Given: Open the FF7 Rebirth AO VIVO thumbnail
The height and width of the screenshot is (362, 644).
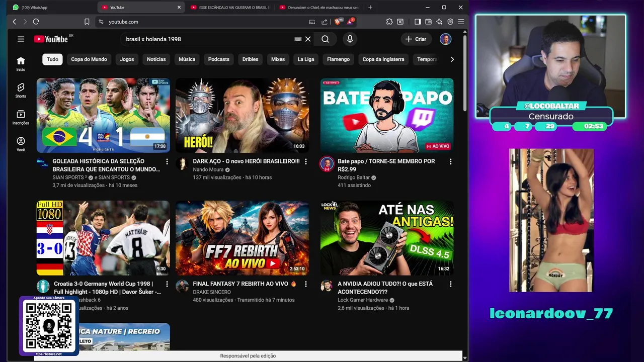Looking at the screenshot, I should point(243,238).
